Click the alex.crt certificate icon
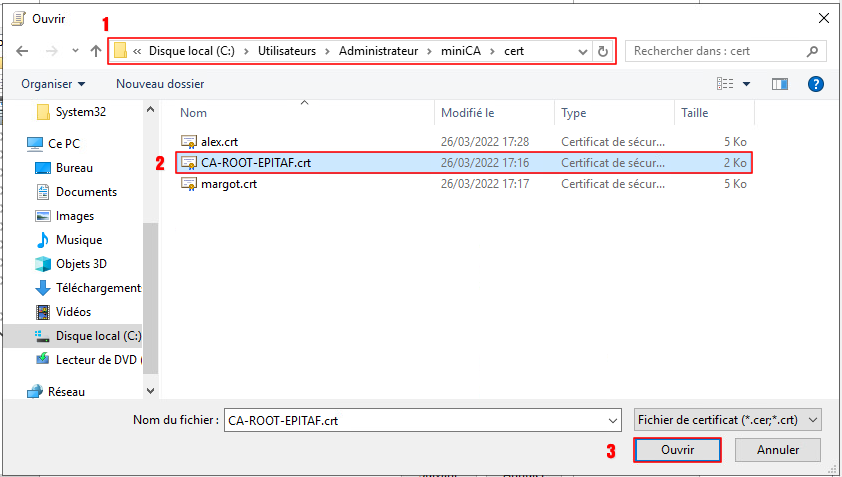842x477 pixels. point(189,141)
